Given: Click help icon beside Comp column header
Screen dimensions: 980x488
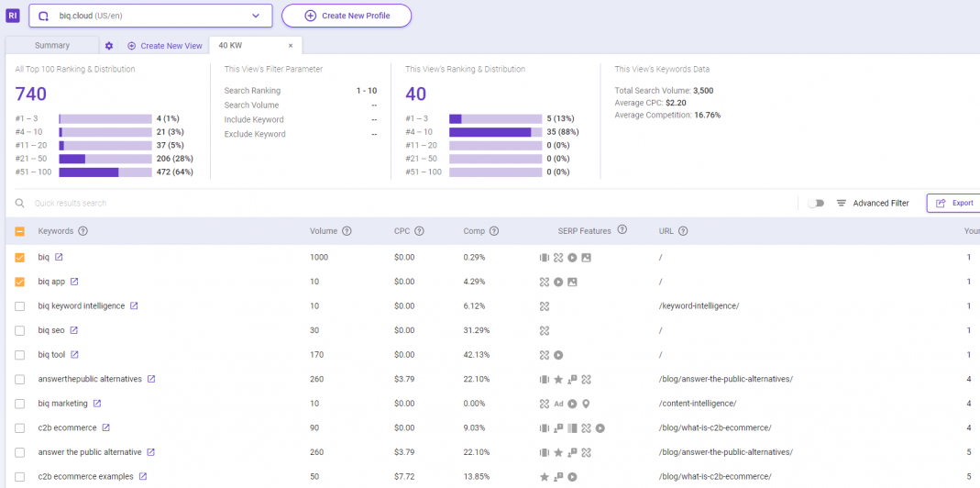Looking at the screenshot, I should pos(494,231).
